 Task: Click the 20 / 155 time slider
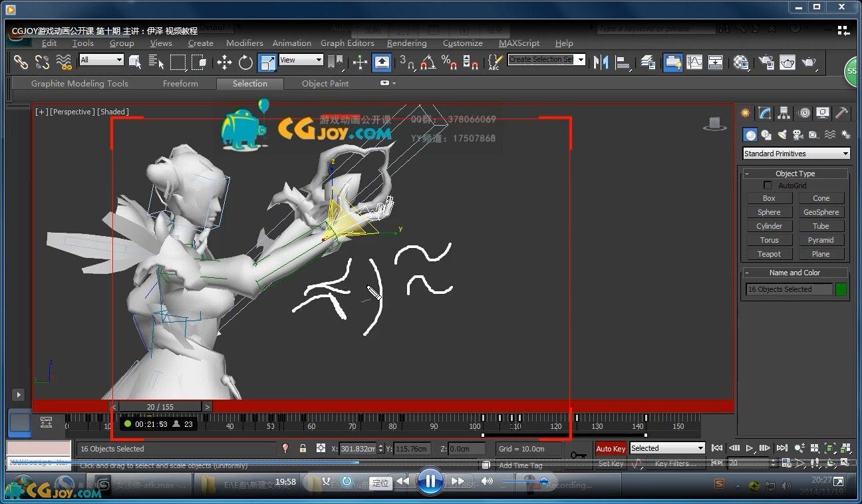(160, 406)
